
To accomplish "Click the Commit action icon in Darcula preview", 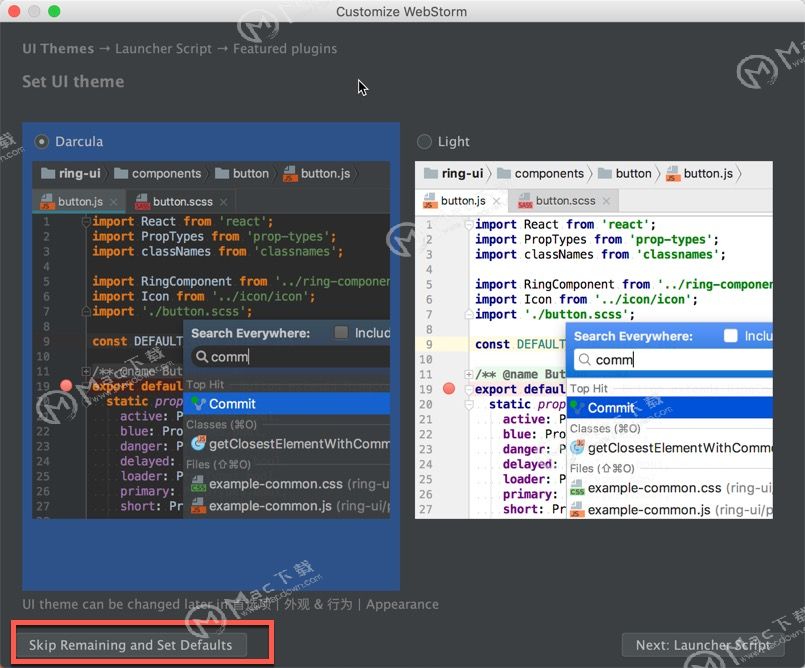I will 198,404.
